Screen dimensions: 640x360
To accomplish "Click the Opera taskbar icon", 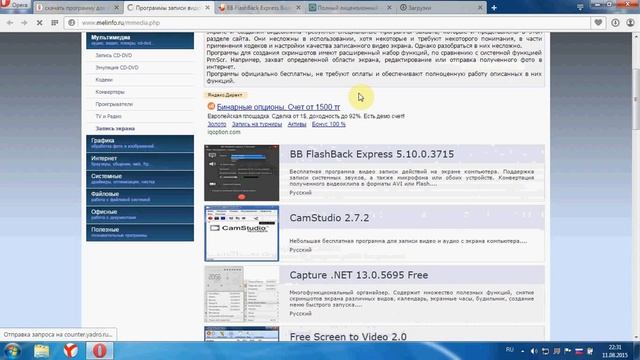I will tap(100, 351).
